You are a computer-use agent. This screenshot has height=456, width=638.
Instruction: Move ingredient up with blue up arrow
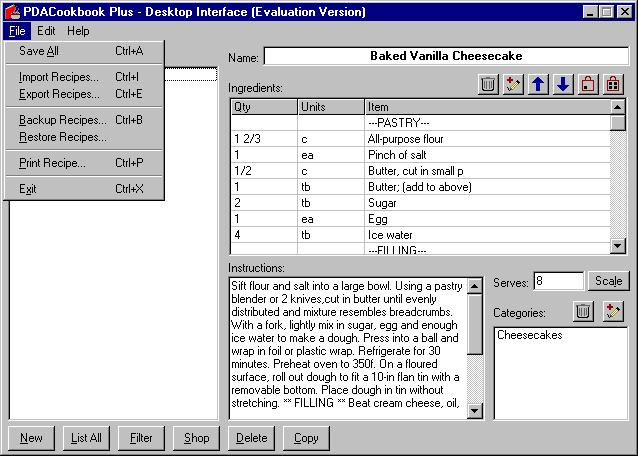pyautogui.click(x=538, y=84)
